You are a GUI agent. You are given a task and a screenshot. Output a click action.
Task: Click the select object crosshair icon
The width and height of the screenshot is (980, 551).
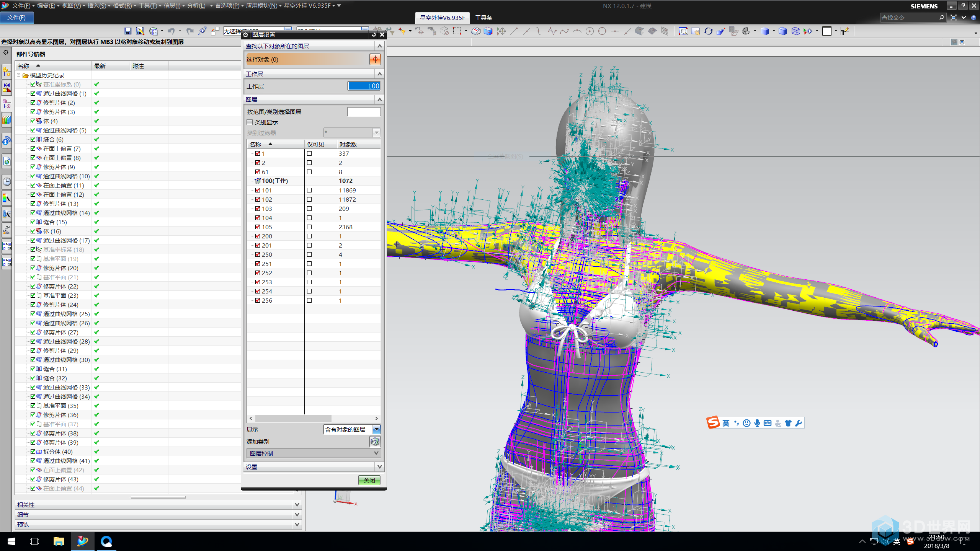pos(375,59)
